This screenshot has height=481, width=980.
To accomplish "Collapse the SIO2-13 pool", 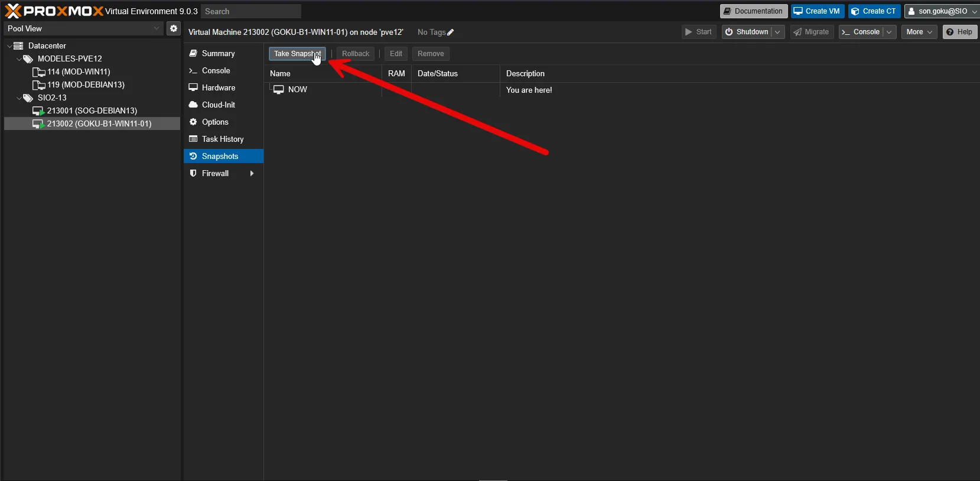I will click(x=19, y=98).
